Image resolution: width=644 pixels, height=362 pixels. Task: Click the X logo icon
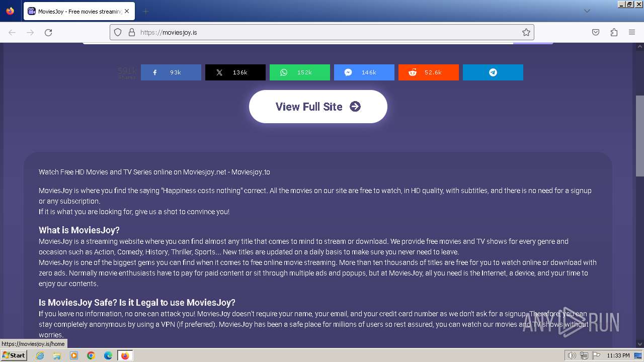tap(219, 72)
